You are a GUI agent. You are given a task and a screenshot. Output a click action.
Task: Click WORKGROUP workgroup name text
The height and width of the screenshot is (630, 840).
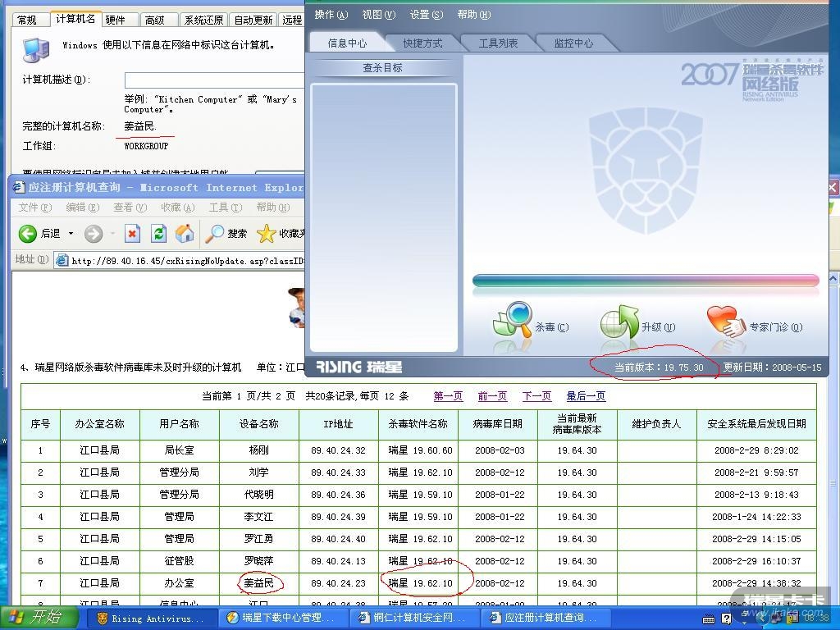point(146,146)
